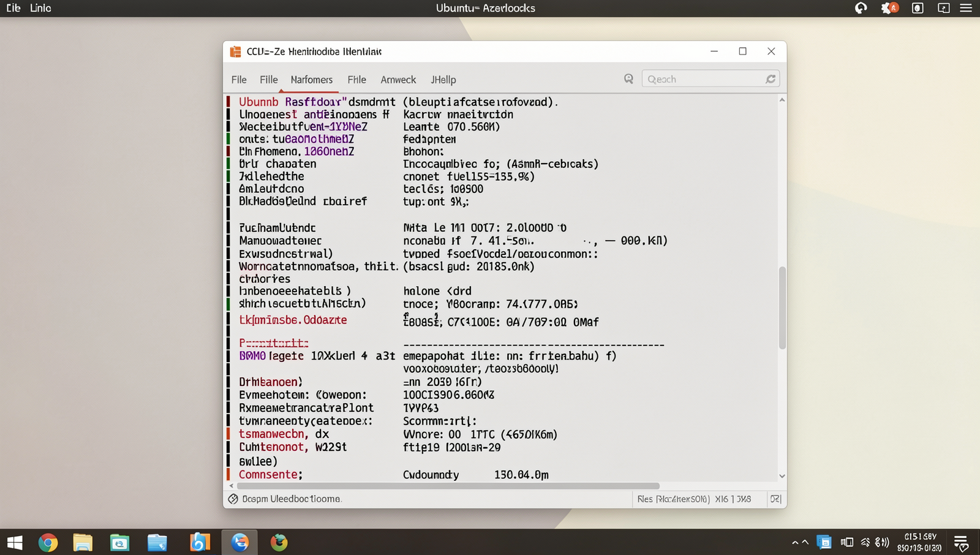The height and width of the screenshot is (555, 980).
Task: Open the Narfomers menu
Action: [x=312, y=80]
